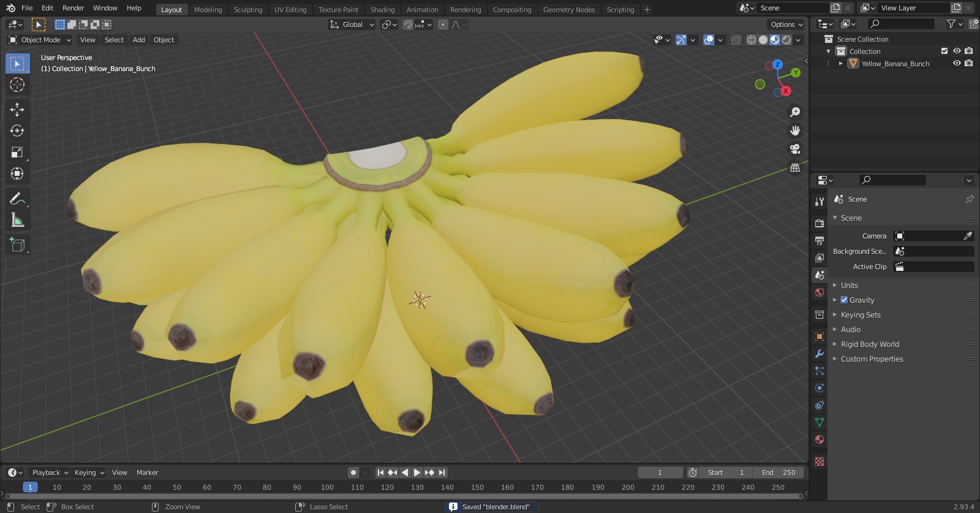Screen dimensions: 980x513
Task: Open the Playback dropdown
Action: pos(50,473)
